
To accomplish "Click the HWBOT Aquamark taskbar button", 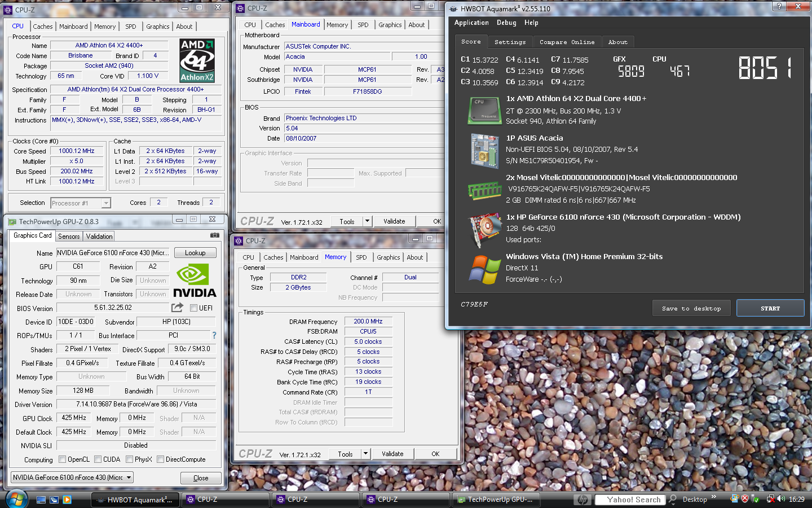I will 135,500.
